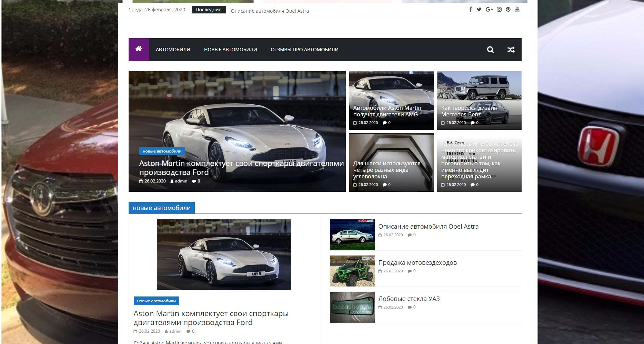
Task: Click the UAZ windshield thumbnail image
Action: (x=352, y=307)
